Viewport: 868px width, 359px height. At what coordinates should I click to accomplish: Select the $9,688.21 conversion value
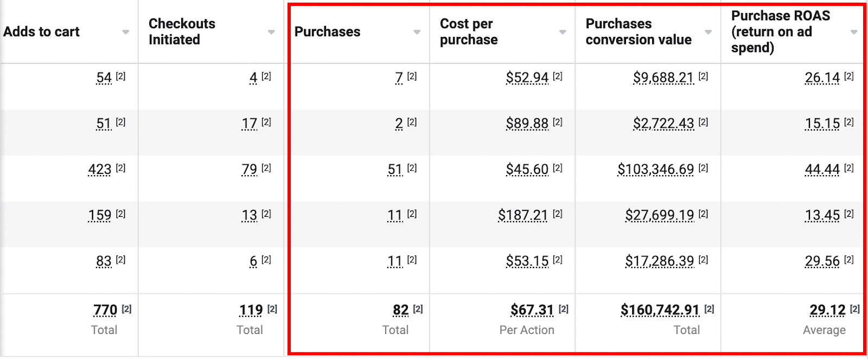click(663, 78)
